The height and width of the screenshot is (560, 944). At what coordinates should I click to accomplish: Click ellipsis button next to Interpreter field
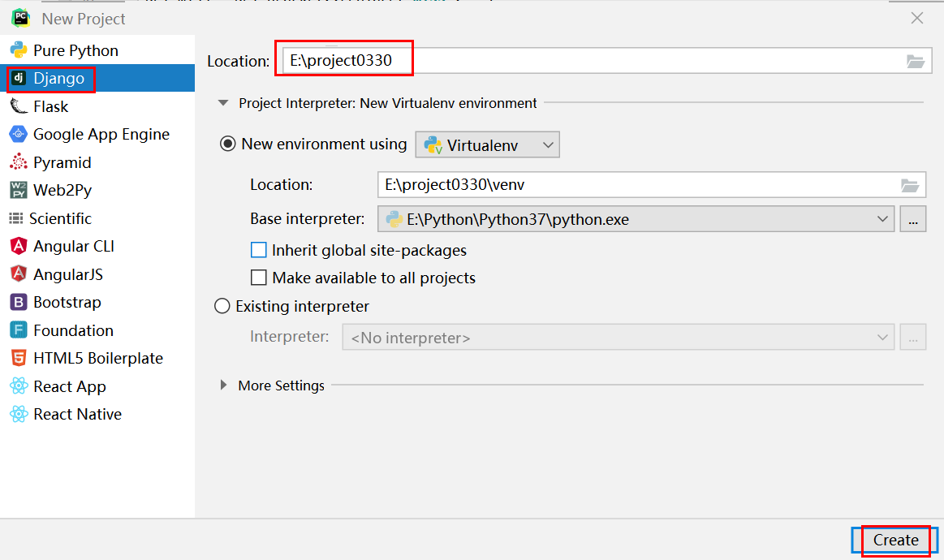point(912,337)
